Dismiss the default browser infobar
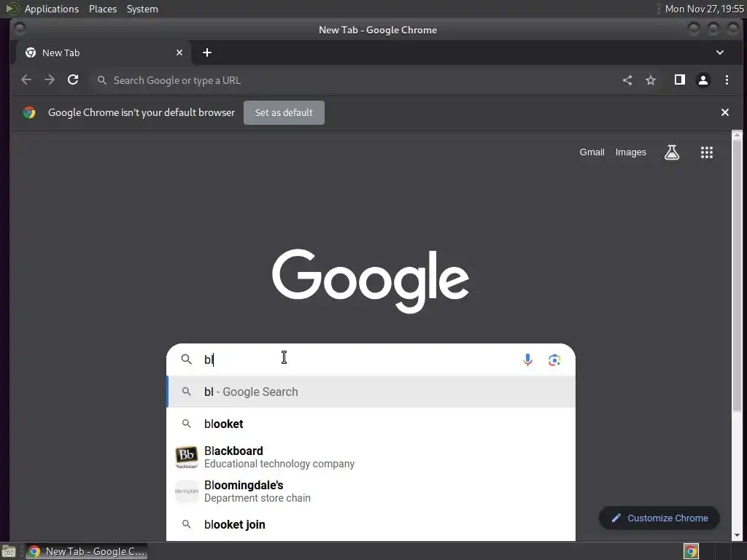Viewport: 747px width, 560px height. point(724,112)
